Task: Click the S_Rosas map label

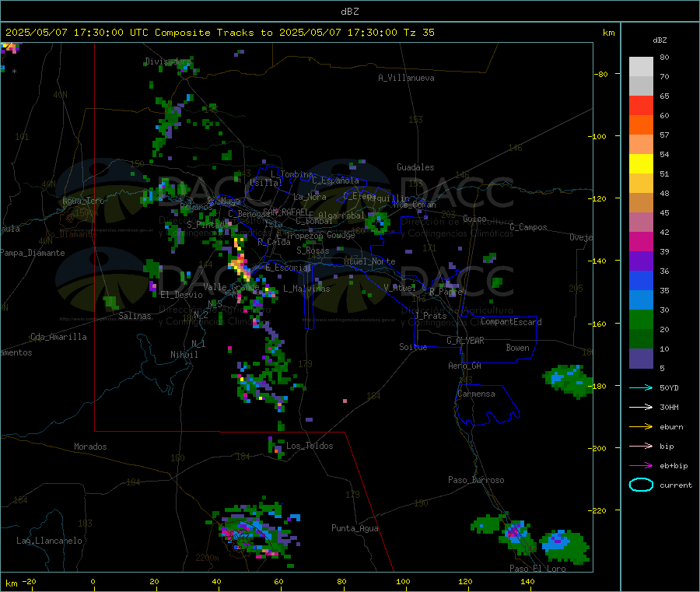Action: (x=313, y=250)
